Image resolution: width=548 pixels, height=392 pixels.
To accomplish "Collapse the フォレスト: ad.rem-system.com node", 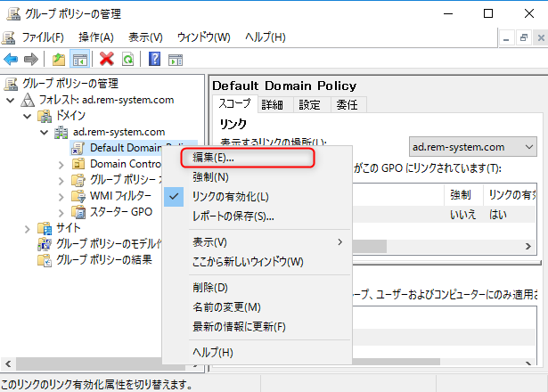I will [x=10, y=100].
